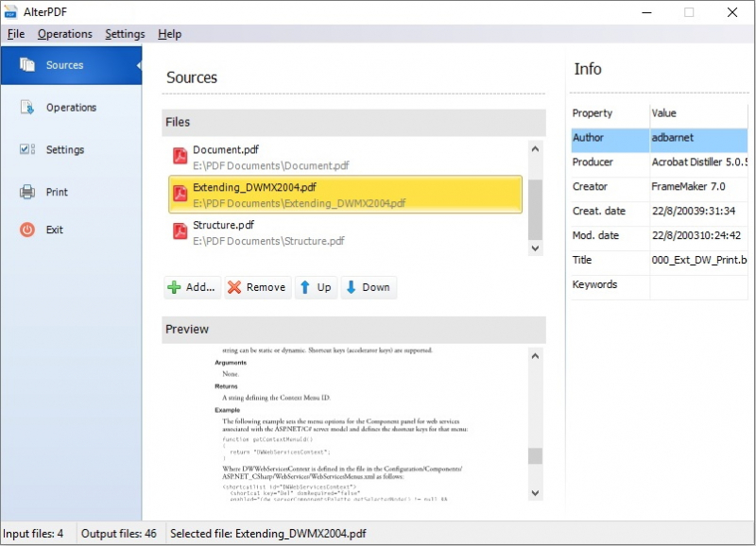Open the Operations menu in menu bar

point(65,34)
